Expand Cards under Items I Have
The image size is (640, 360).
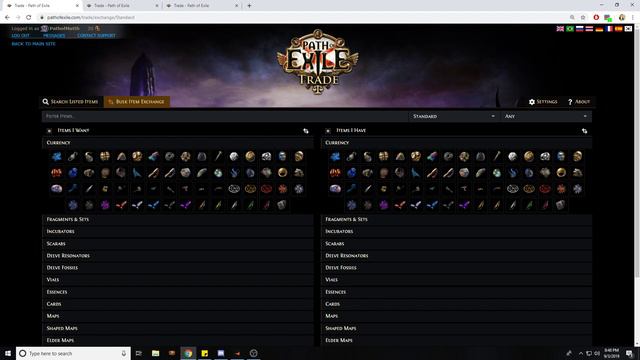tap(456, 304)
